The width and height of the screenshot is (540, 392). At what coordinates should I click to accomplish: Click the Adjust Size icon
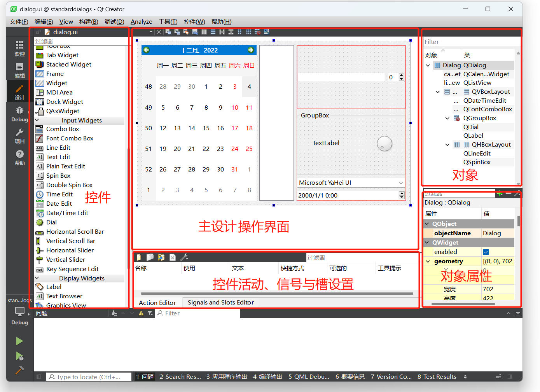pyautogui.click(x=267, y=32)
